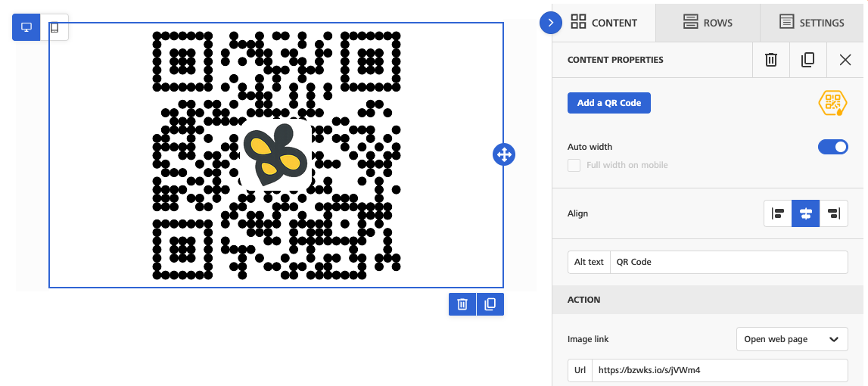Align the QR code left
Image resolution: width=868 pixels, height=386 pixels.
pos(777,213)
